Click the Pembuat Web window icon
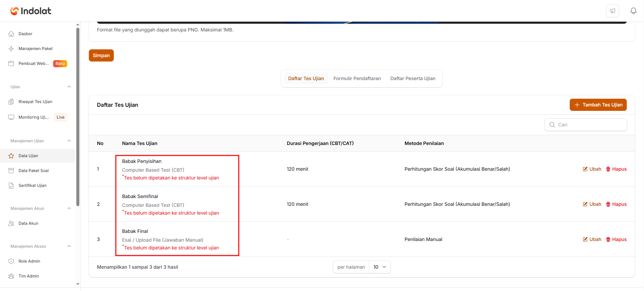Viewport: 644px width, 291px height. tap(11, 64)
